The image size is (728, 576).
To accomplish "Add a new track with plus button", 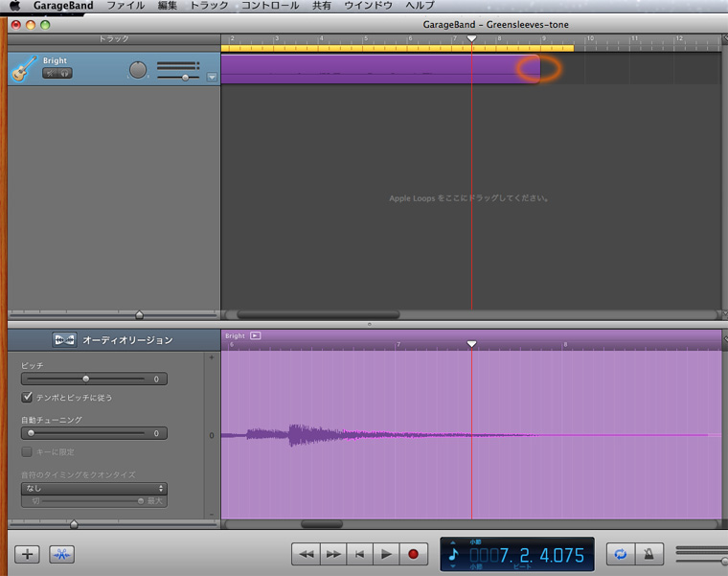I will coord(29,554).
